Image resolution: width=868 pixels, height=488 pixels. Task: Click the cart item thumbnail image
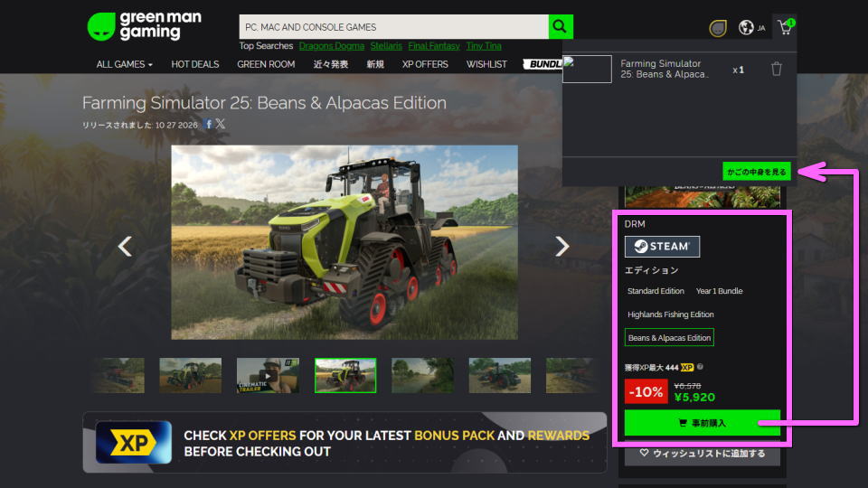(587, 70)
